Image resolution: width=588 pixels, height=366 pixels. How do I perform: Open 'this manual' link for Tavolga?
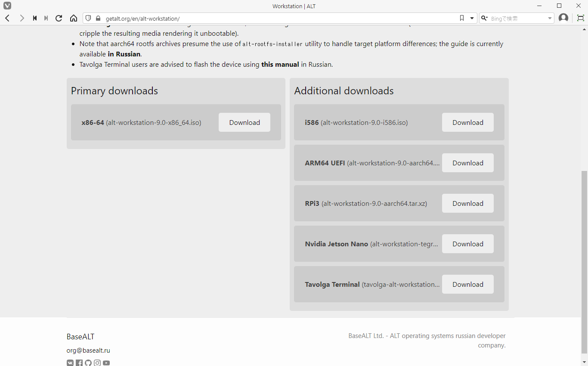click(x=280, y=65)
